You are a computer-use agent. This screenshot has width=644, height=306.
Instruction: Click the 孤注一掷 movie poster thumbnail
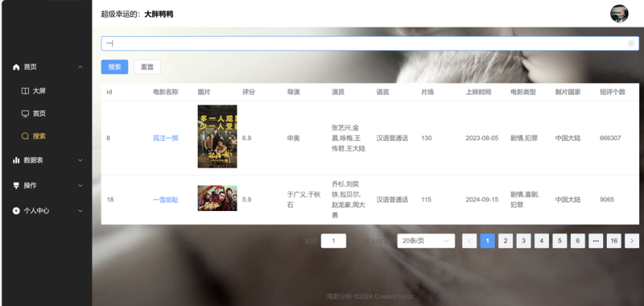pyautogui.click(x=217, y=136)
